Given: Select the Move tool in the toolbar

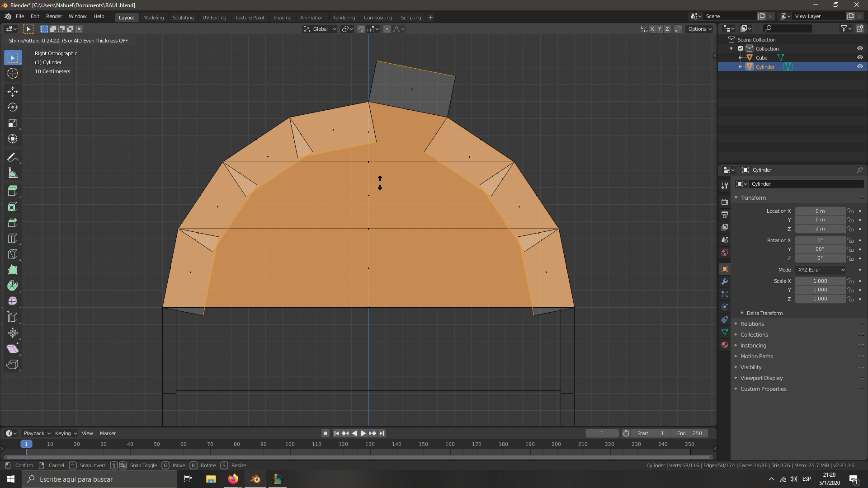Looking at the screenshot, I should tap(13, 92).
